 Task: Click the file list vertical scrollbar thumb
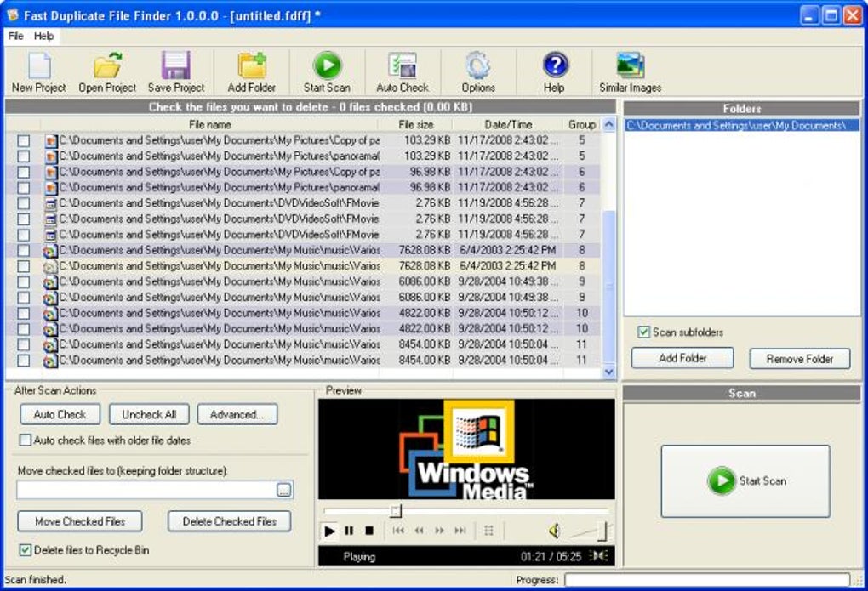pyautogui.click(x=608, y=286)
